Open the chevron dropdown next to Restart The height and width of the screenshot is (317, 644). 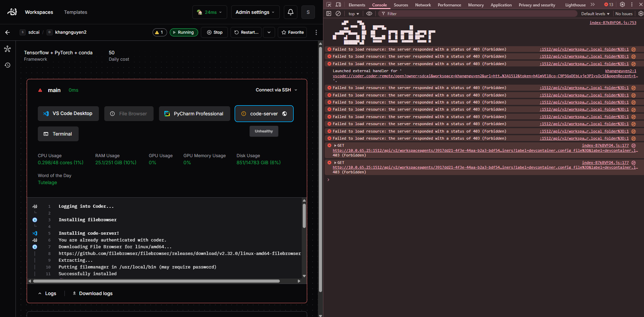point(269,32)
